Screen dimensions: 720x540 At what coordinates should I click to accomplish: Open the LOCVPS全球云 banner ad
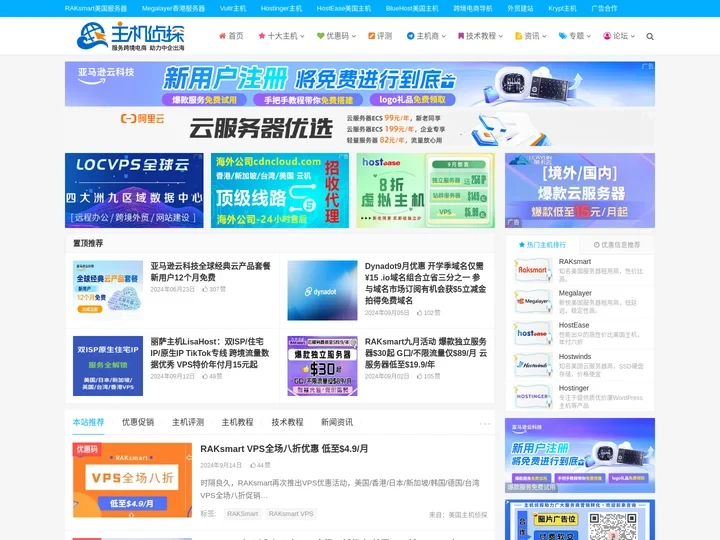pos(134,190)
